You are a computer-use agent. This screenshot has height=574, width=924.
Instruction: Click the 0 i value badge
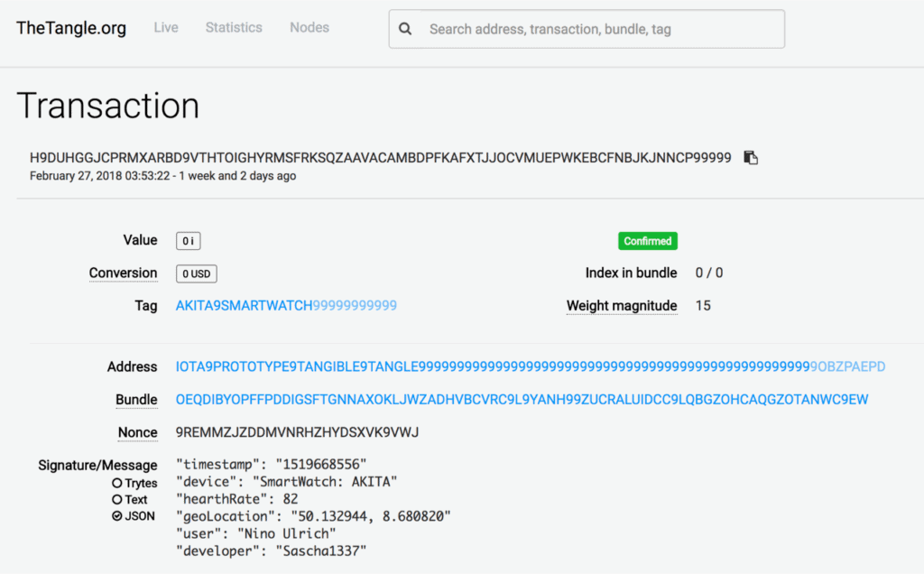[x=188, y=241]
